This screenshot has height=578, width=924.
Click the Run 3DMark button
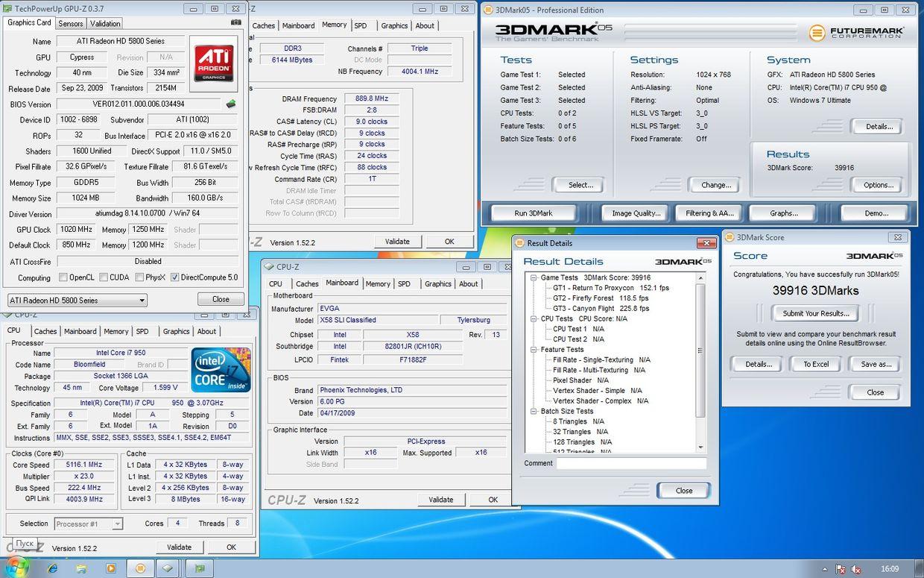click(534, 213)
